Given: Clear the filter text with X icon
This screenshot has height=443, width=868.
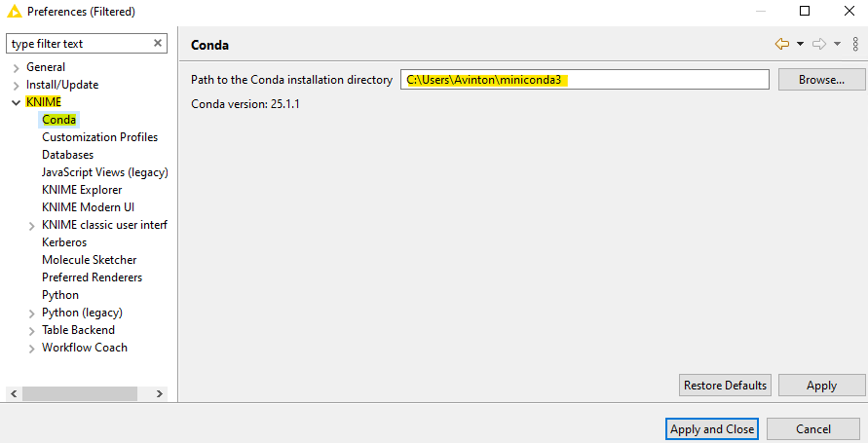Looking at the screenshot, I should click(x=158, y=43).
